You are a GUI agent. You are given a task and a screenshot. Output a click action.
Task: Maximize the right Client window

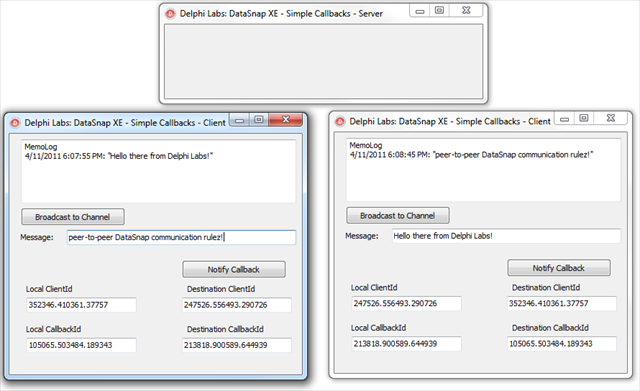click(x=584, y=118)
